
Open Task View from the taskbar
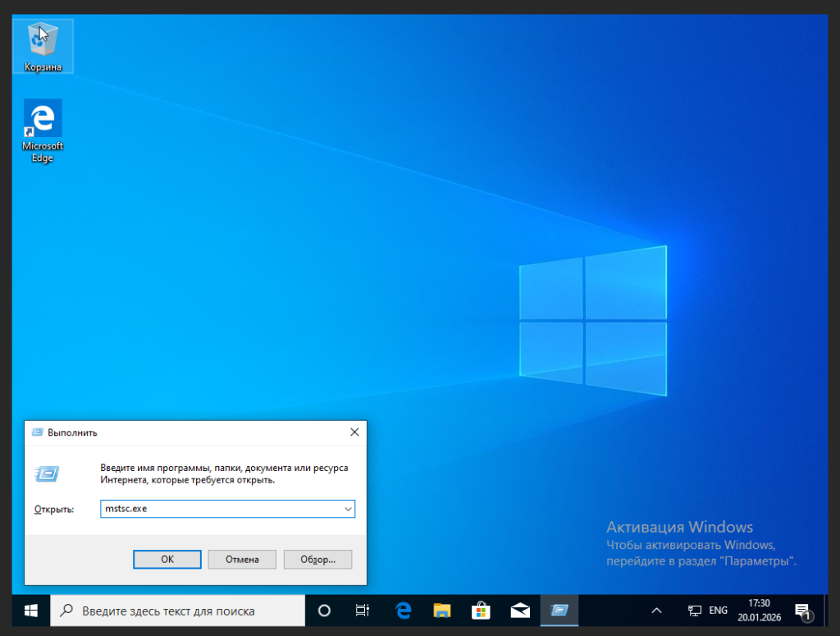[x=362, y=611]
